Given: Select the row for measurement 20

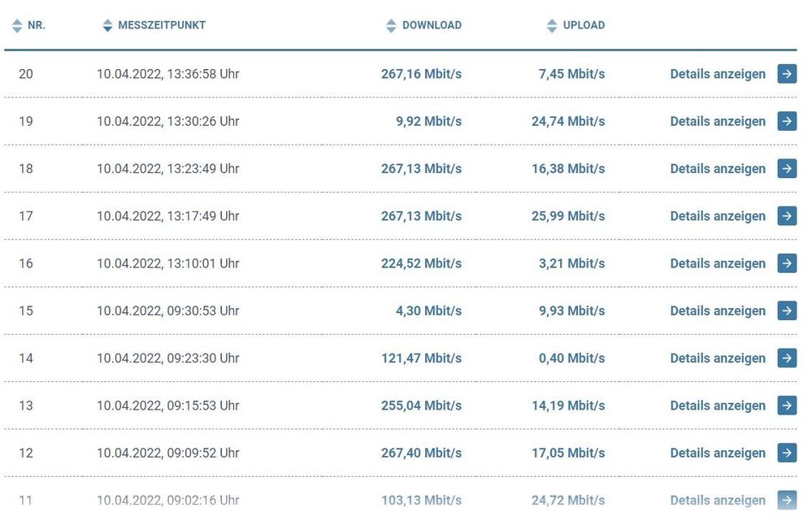Looking at the screenshot, I should [325, 73].
